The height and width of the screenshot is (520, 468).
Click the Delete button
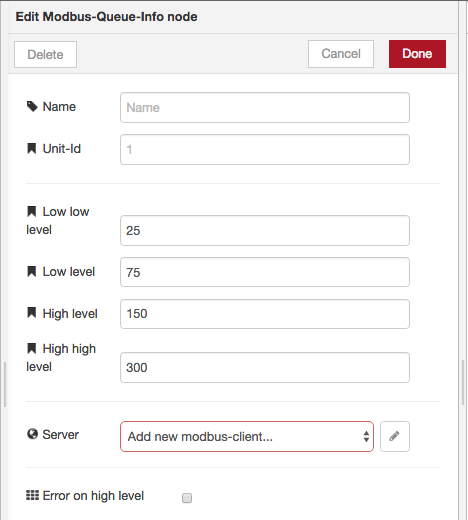45,54
